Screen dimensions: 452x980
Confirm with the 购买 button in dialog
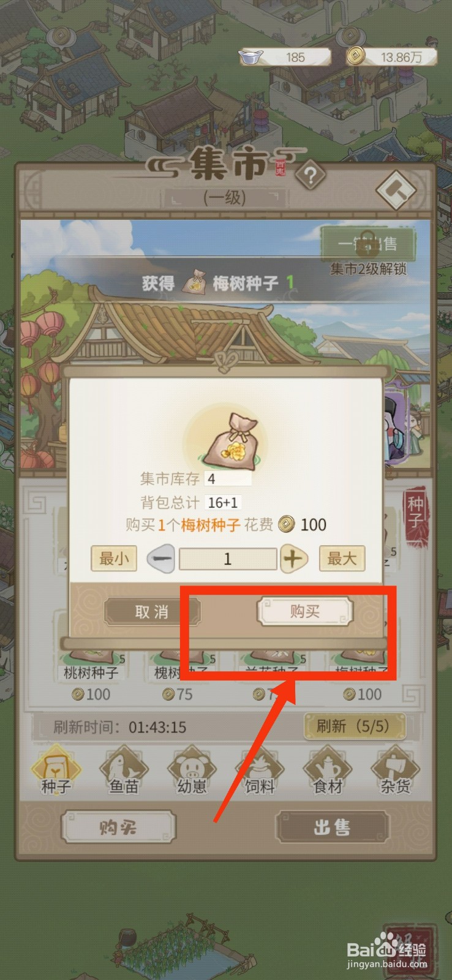pyautogui.click(x=305, y=611)
